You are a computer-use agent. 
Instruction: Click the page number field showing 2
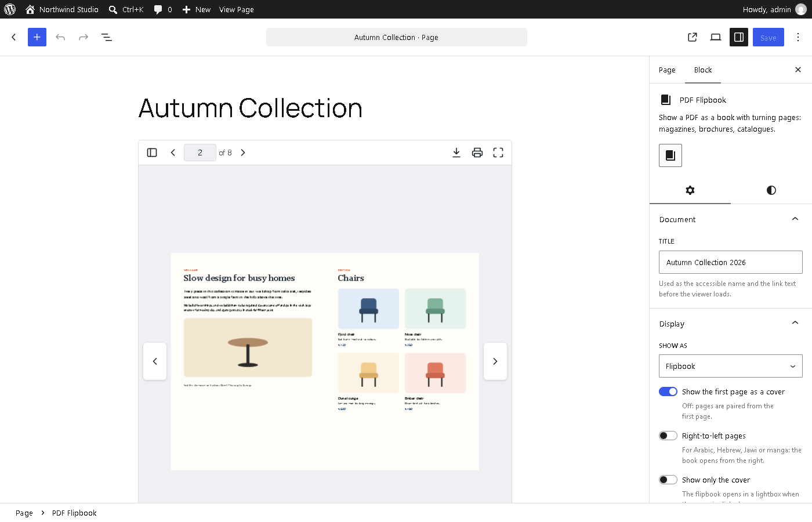(x=200, y=153)
